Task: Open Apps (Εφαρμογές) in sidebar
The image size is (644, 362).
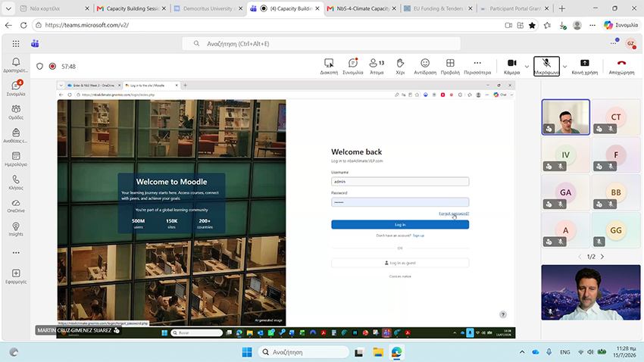Action: 16,276
